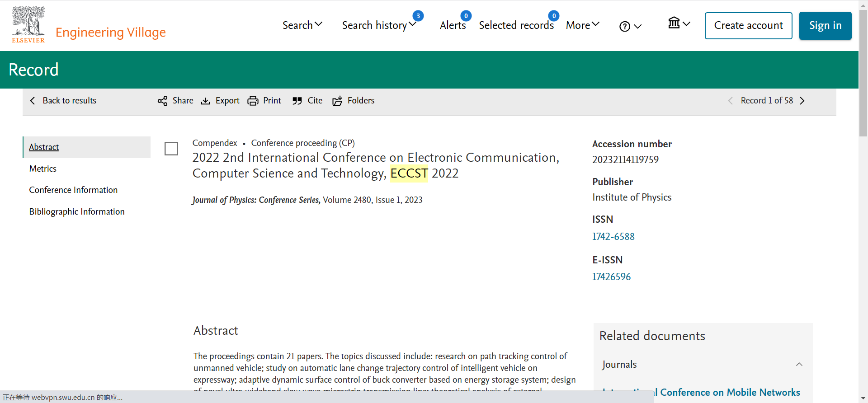Expand the More dropdown menu
Viewport: 868px width, 403px height.
pyautogui.click(x=583, y=25)
